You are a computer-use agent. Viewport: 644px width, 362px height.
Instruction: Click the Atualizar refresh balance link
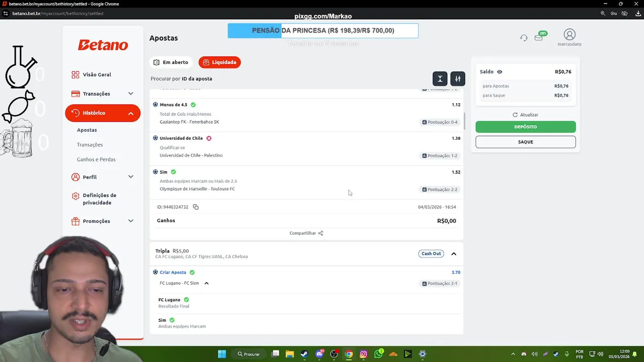pyautogui.click(x=525, y=115)
